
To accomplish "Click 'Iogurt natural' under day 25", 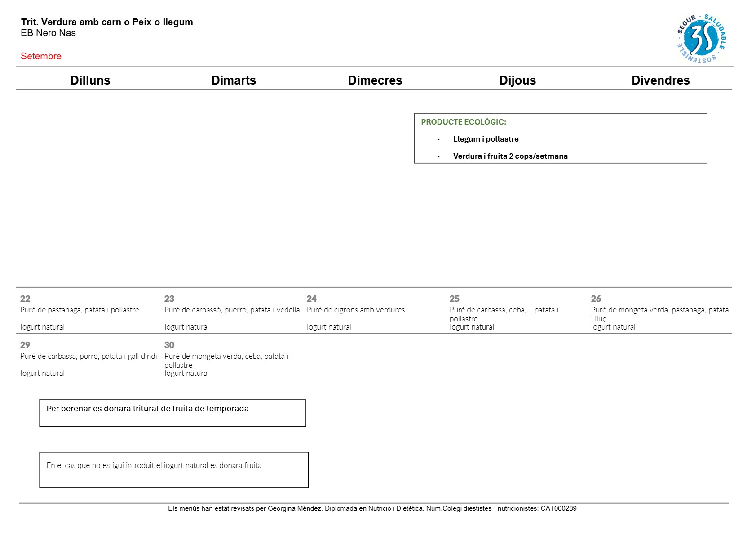I will coord(472,327).
